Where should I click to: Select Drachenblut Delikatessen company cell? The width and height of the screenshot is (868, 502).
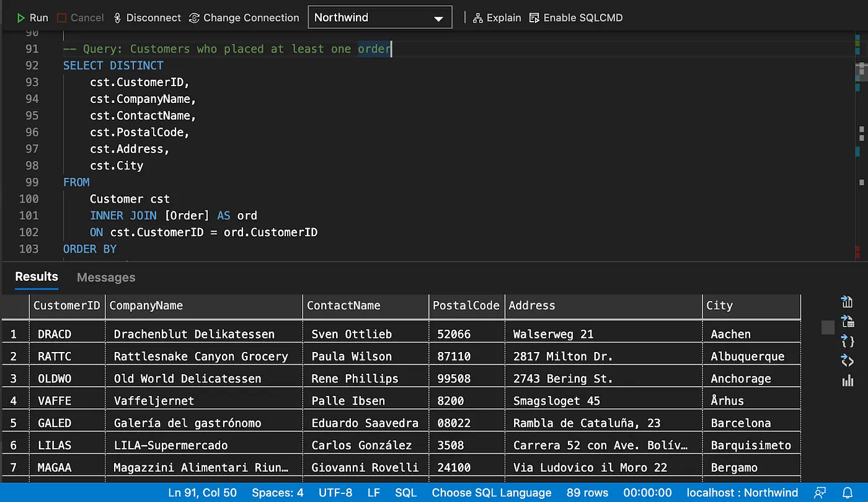(204, 334)
